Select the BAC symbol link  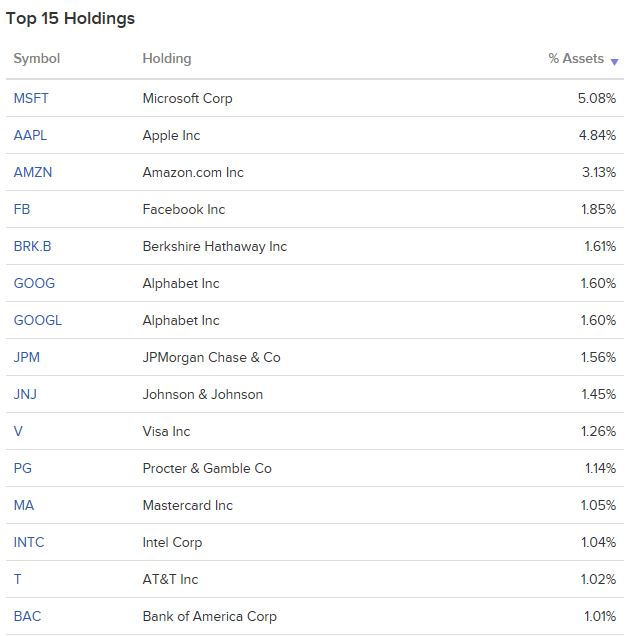click(x=27, y=616)
